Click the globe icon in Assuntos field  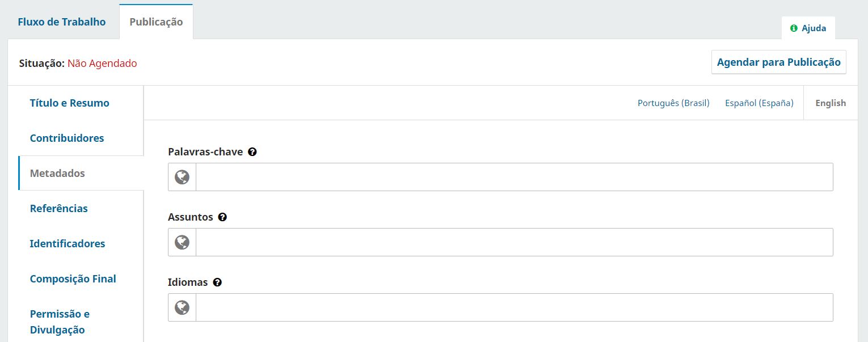click(x=182, y=242)
